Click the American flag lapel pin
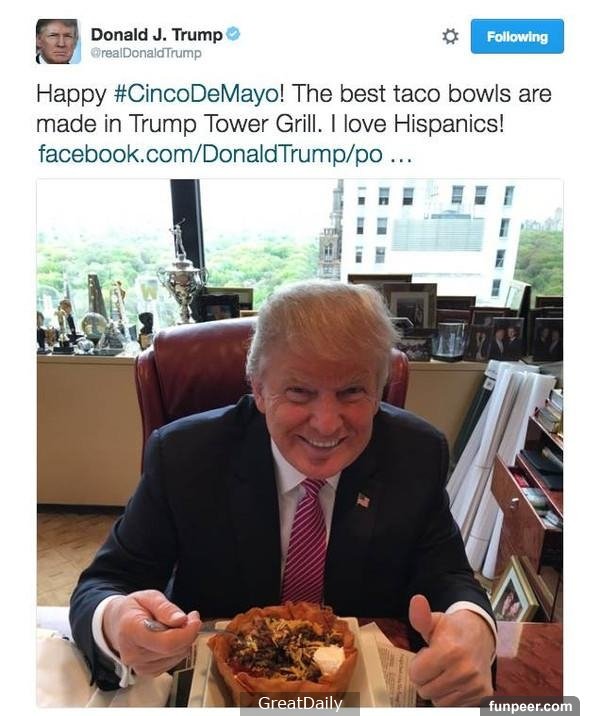 click(363, 500)
